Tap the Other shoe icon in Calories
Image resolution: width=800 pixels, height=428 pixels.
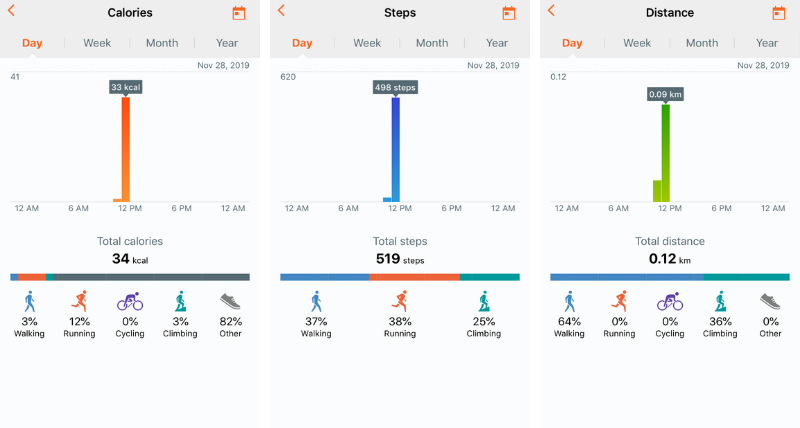[x=230, y=301]
